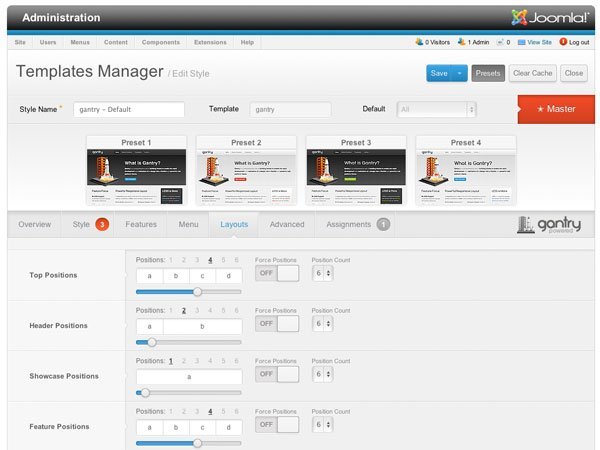
Task: Click the Gantry powered logo
Action: click(549, 225)
